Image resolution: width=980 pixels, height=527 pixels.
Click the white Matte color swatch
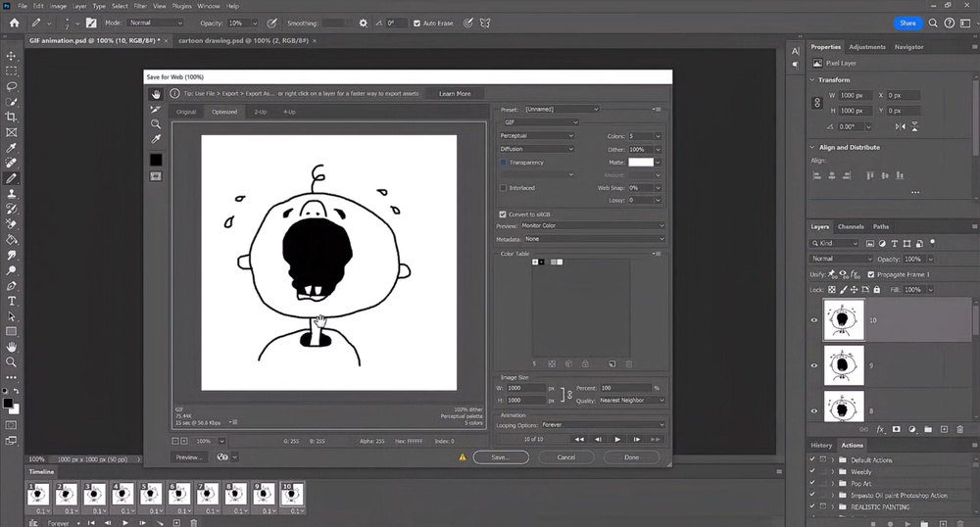click(x=640, y=162)
